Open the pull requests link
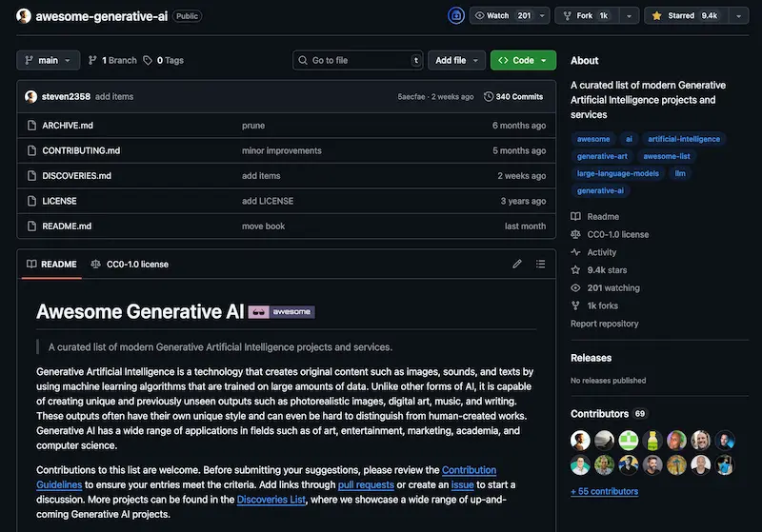762x532 pixels. pyautogui.click(x=366, y=485)
